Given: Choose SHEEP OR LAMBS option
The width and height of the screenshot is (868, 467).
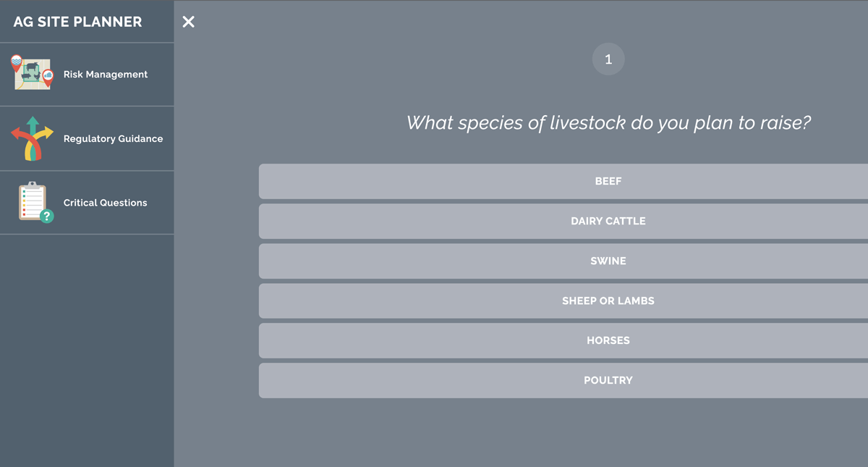Looking at the screenshot, I should click(608, 300).
